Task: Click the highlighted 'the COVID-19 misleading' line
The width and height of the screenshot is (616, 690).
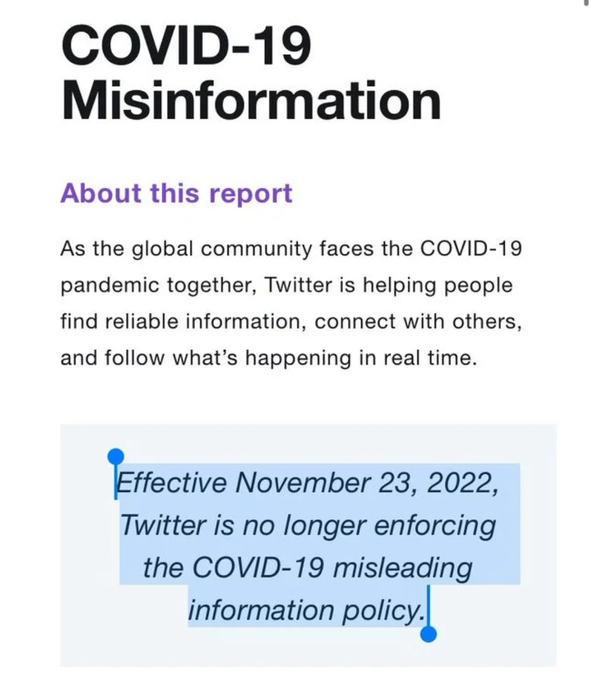Action: (307, 567)
